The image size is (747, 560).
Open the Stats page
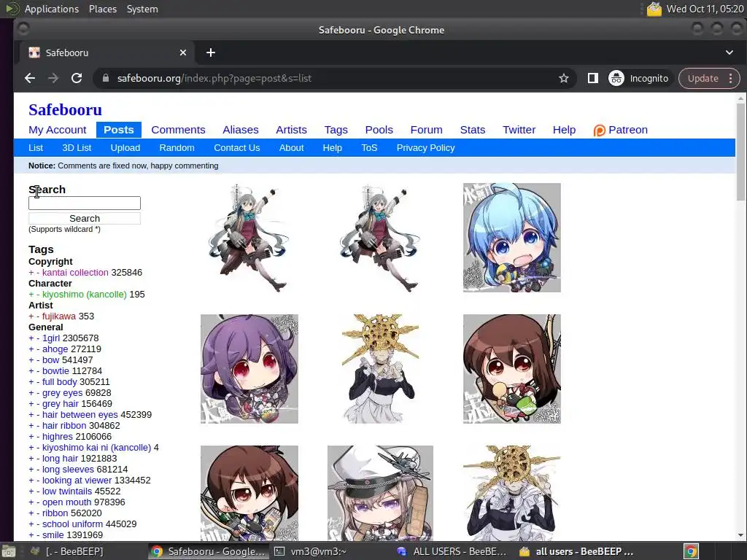click(x=473, y=130)
